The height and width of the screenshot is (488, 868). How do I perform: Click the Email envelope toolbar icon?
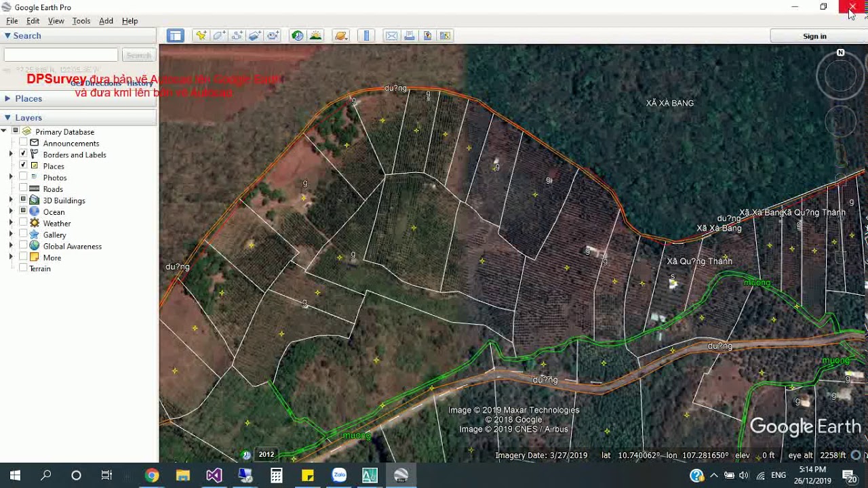click(391, 36)
